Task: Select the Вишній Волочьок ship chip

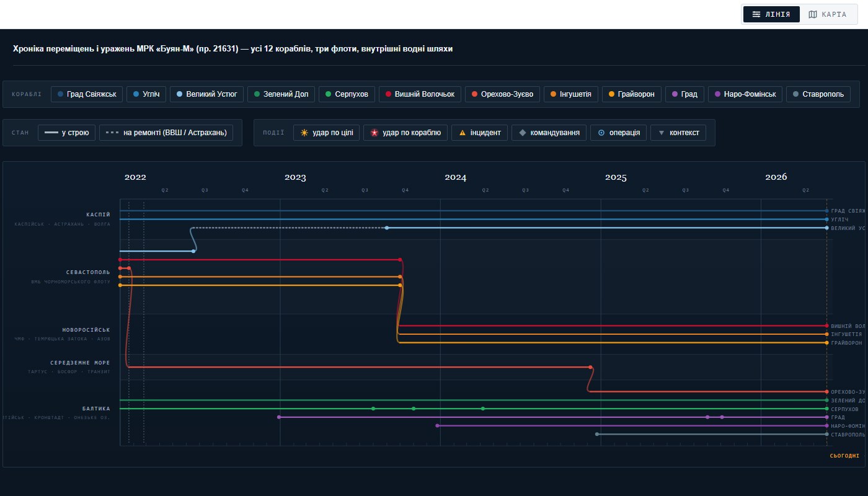Action: coord(420,94)
